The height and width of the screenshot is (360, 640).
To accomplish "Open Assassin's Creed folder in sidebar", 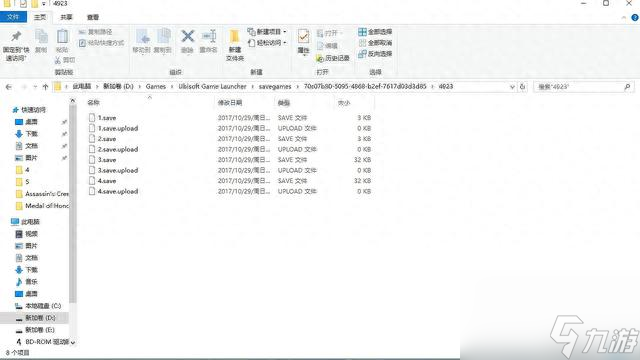I will (47, 194).
